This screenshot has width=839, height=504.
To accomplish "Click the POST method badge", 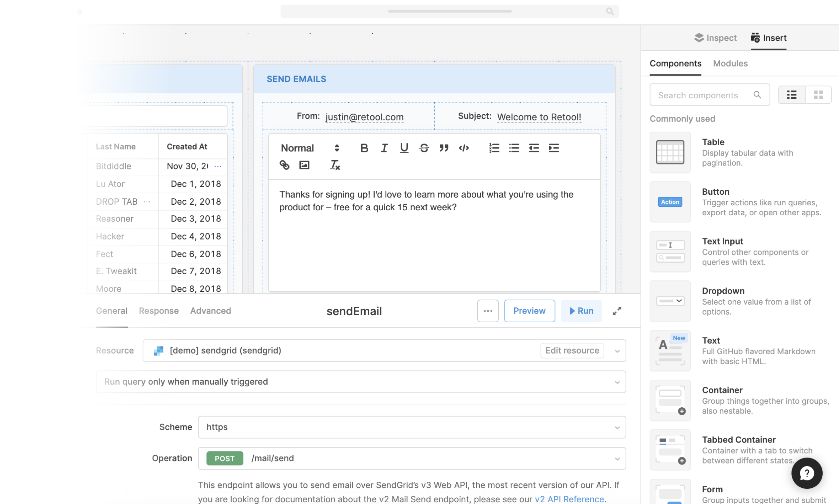I will (x=225, y=458).
